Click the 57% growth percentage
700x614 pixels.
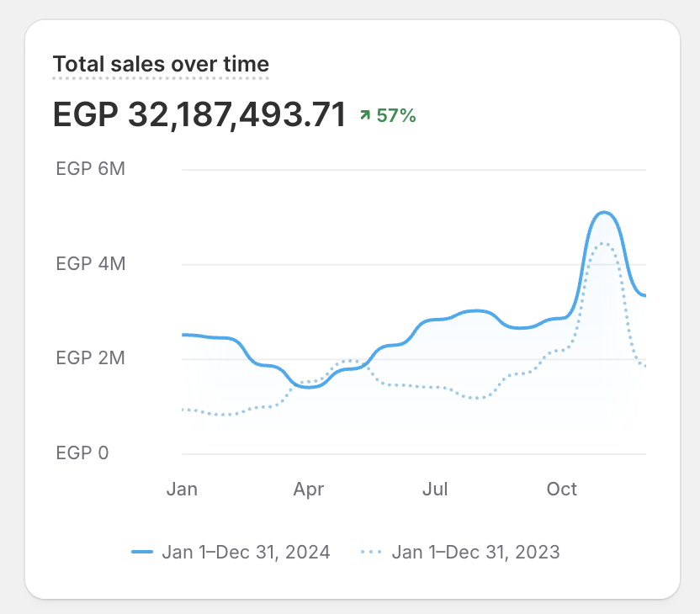point(395,116)
